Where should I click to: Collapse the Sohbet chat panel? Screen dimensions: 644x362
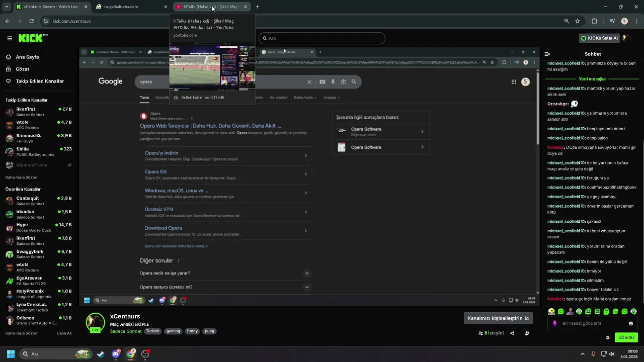[x=547, y=54]
